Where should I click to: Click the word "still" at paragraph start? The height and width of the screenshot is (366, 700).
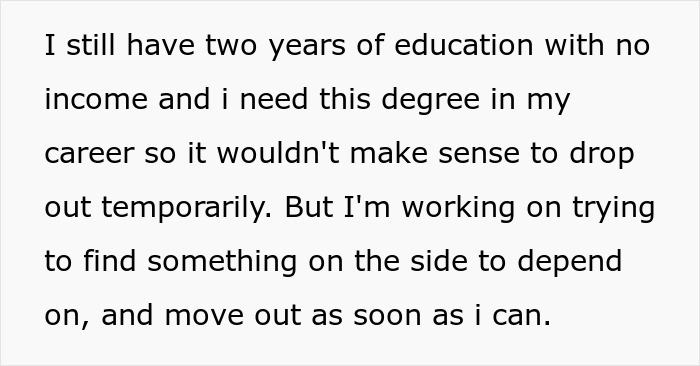pyautogui.click(x=91, y=45)
